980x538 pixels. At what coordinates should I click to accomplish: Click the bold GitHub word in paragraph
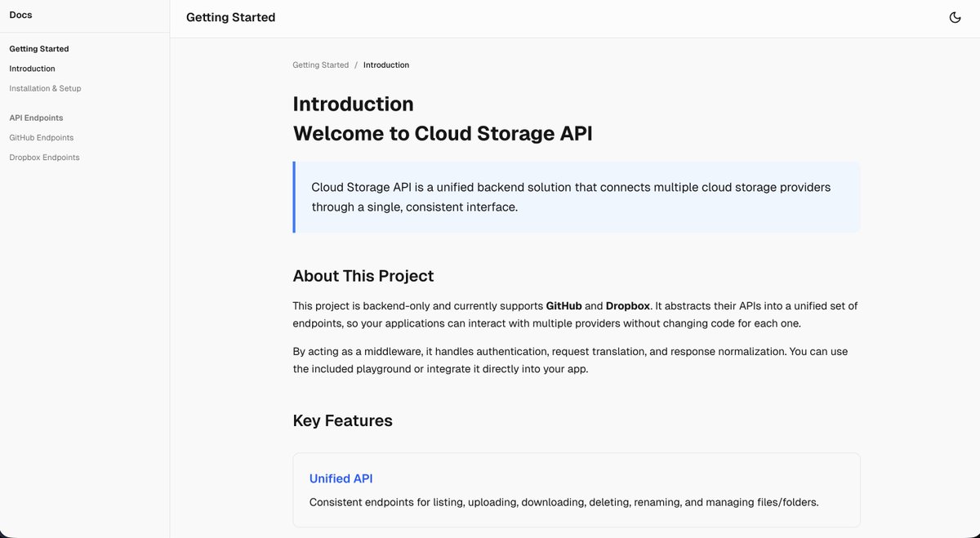pos(563,306)
